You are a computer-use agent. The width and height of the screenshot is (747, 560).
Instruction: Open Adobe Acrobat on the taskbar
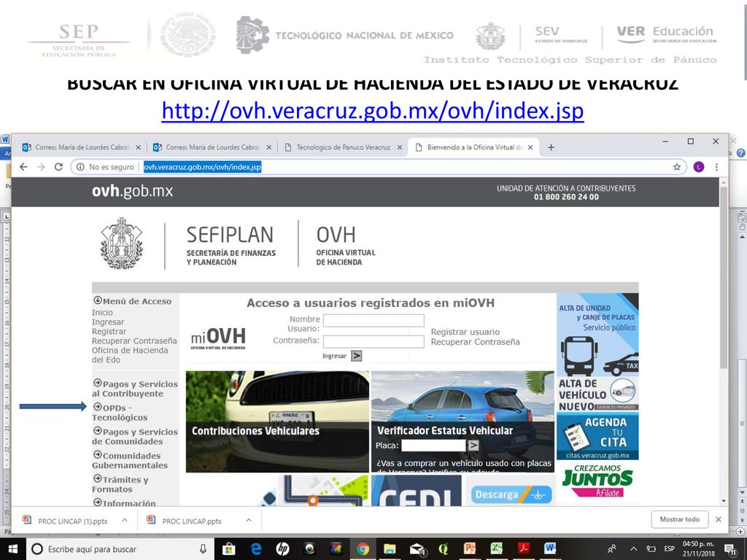click(x=524, y=549)
